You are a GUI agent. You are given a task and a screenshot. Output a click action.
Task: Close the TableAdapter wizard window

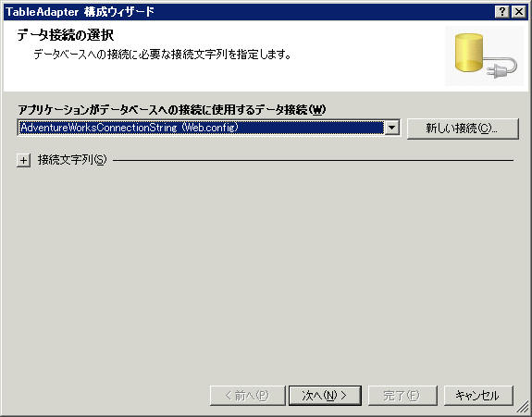click(x=519, y=12)
